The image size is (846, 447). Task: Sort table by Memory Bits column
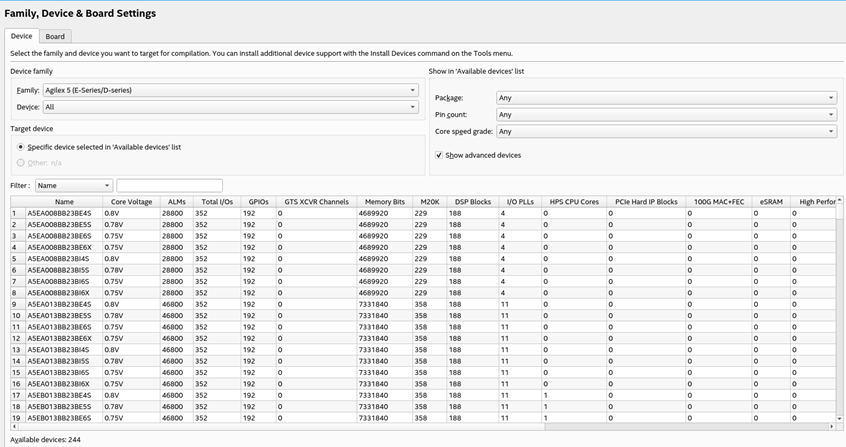[x=384, y=202]
